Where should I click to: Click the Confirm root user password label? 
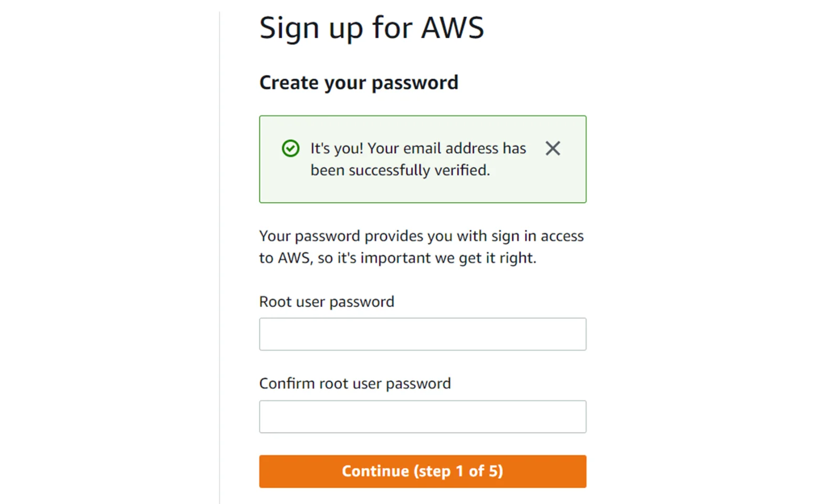[354, 383]
